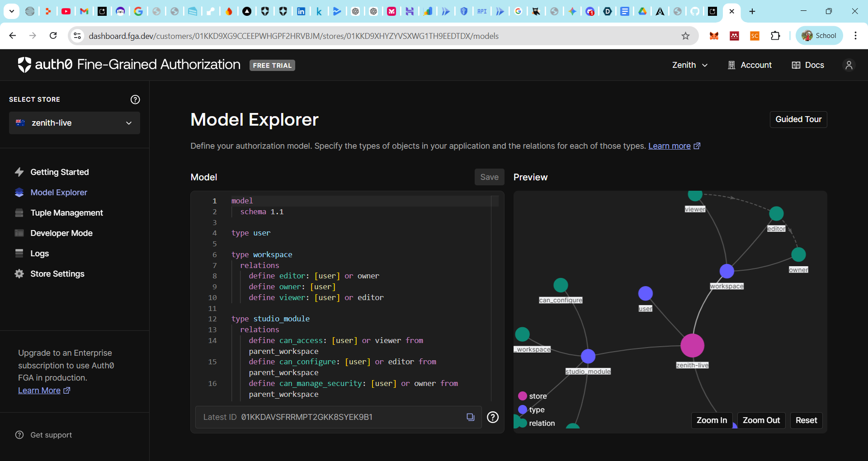Viewport: 868px width, 461px height.
Task: Zoom Out of the preview graph
Action: click(x=761, y=420)
